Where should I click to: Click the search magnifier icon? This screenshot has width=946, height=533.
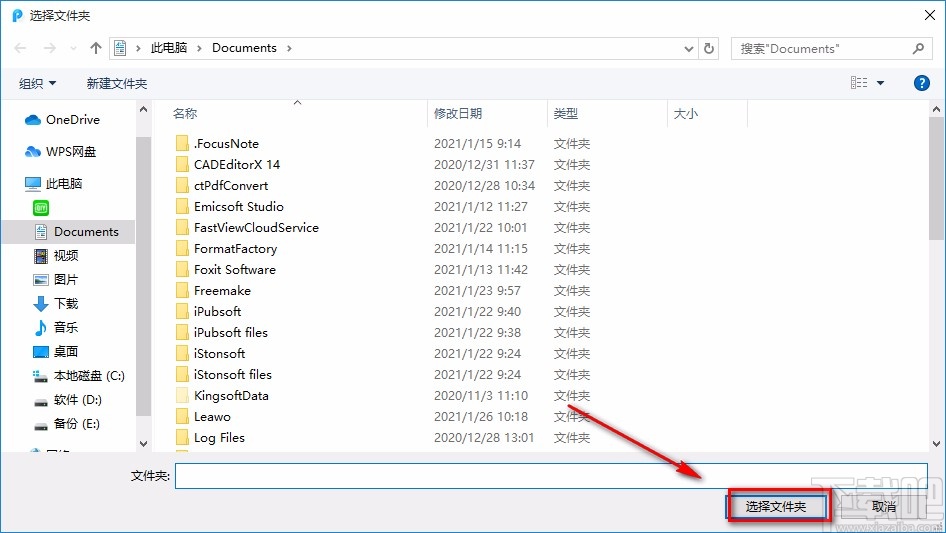(918, 48)
